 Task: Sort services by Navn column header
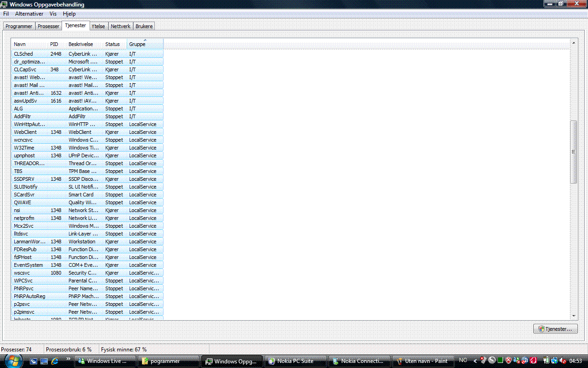30,44
